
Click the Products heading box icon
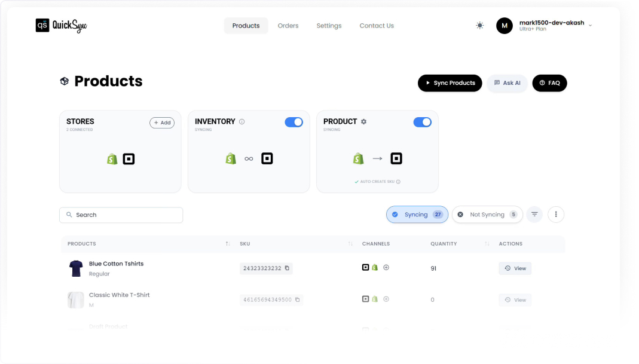(x=65, y=81)
